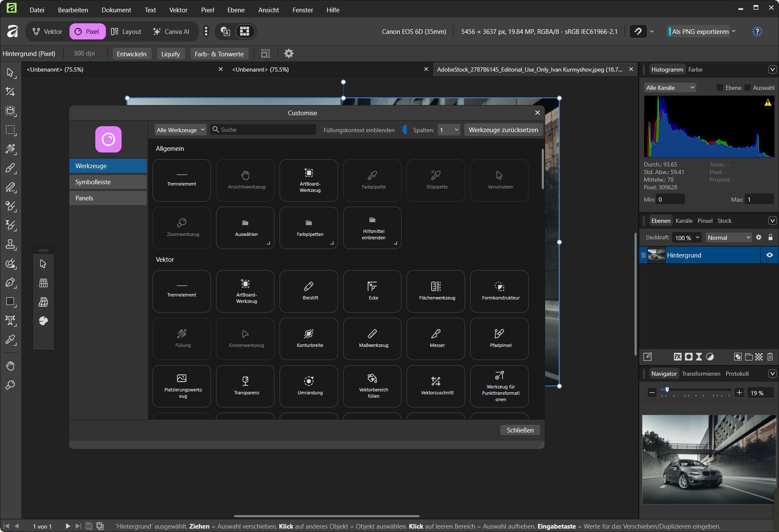Viewport: 779px width, 532px height.
Task: Select the Transparenz tool tile
Action: pyautogui.click(x=245, y=386)
